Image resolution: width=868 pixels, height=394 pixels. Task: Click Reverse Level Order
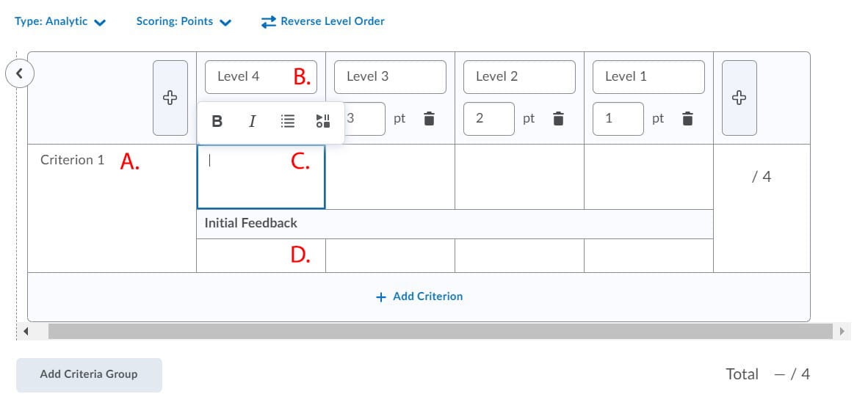click(323, 21)
